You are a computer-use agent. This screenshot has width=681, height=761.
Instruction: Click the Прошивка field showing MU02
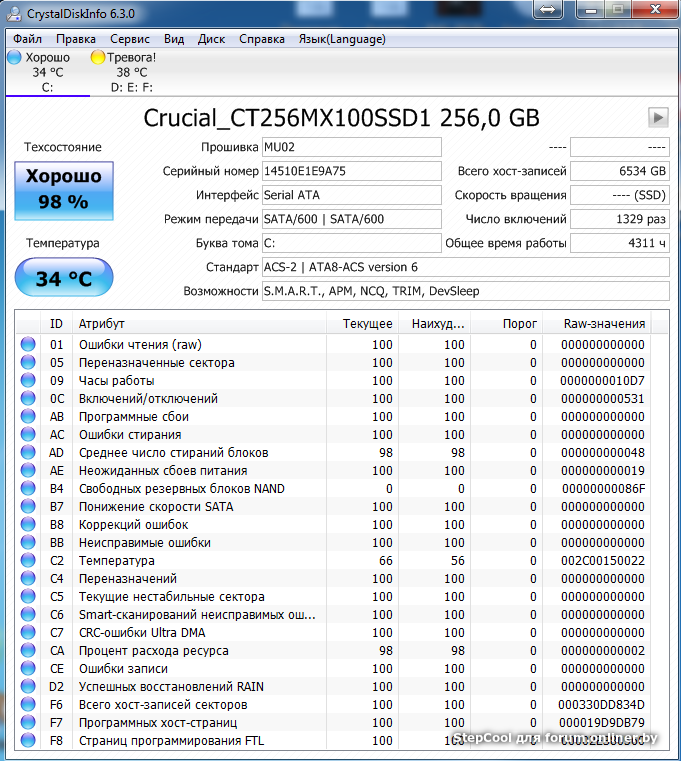point(350,147)
